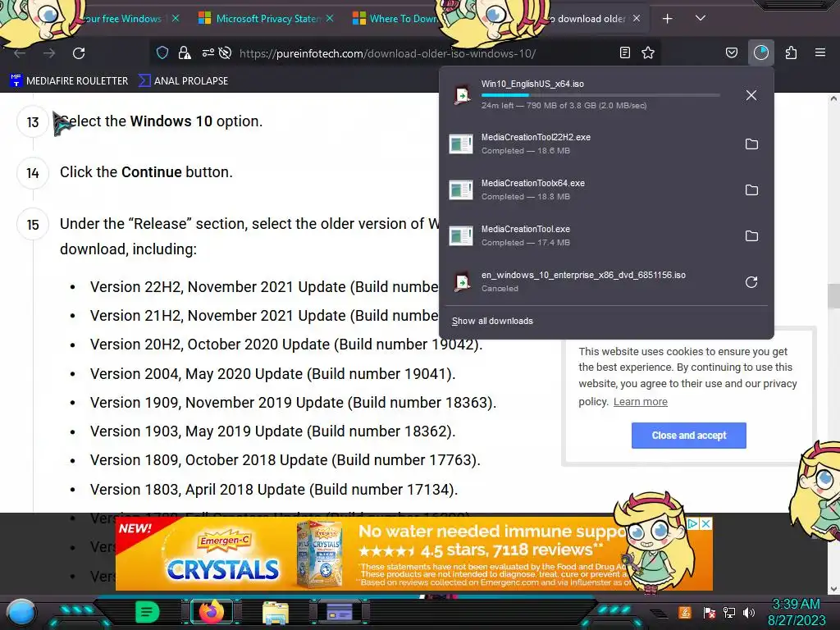Viewport: 840px width, 630px height.
Task: Toggle reader view icon
Action: 624,52
